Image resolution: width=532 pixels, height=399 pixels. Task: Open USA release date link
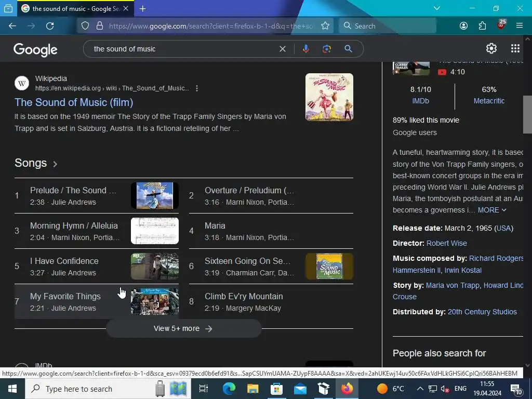click(504, 228)
